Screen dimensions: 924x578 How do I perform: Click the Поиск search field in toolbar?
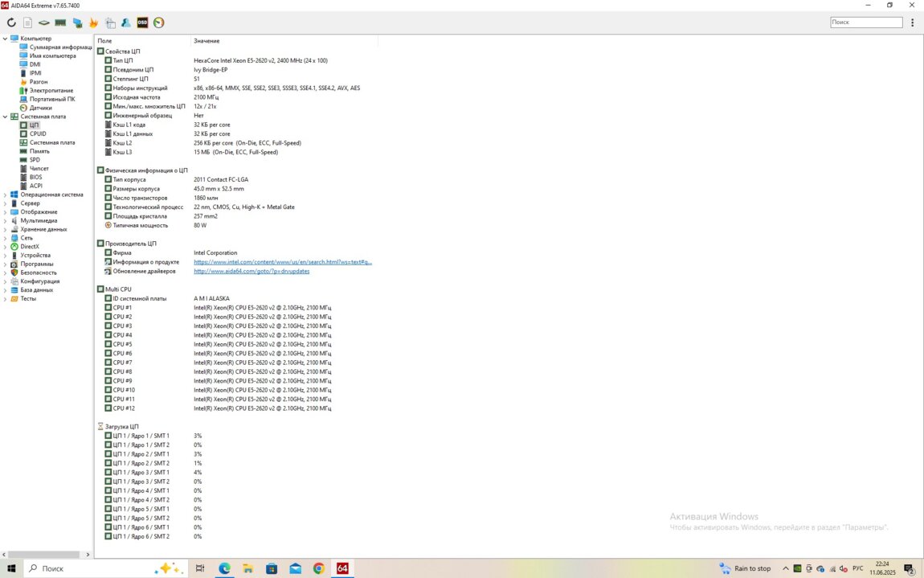pos(865,23)
